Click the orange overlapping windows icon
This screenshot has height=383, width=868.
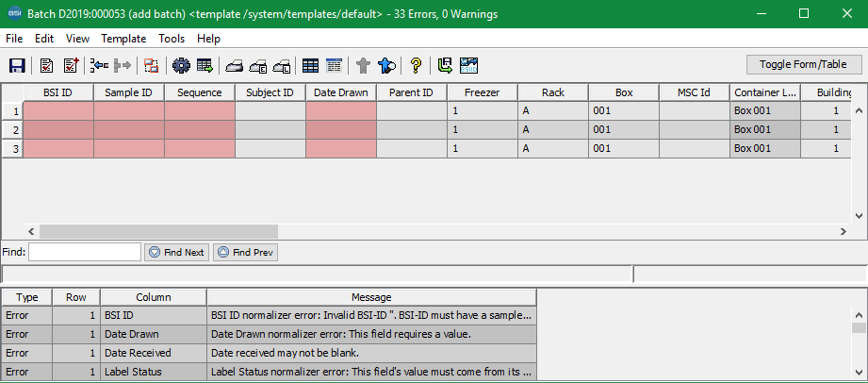tap(151, 65)
